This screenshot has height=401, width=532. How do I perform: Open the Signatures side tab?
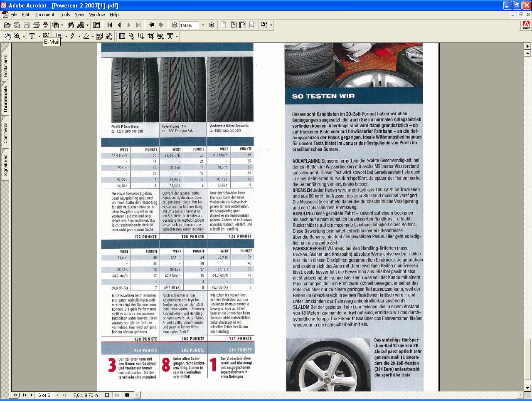tap(5, 165)
